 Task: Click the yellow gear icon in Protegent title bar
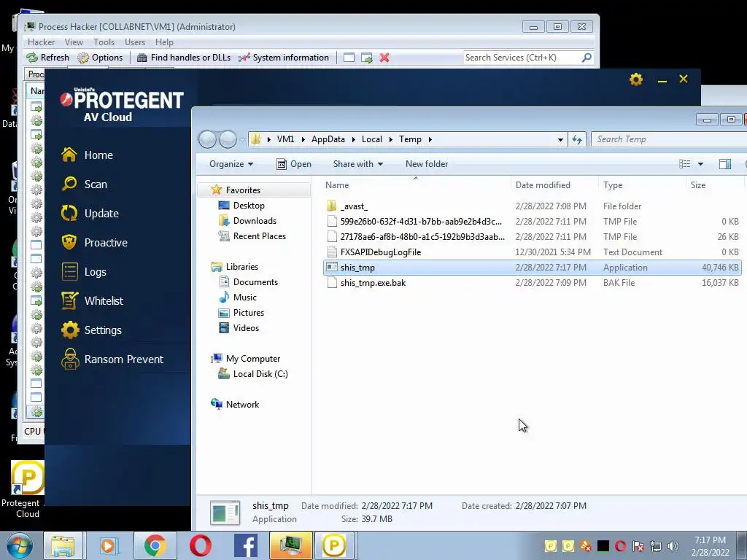[636, 79]
